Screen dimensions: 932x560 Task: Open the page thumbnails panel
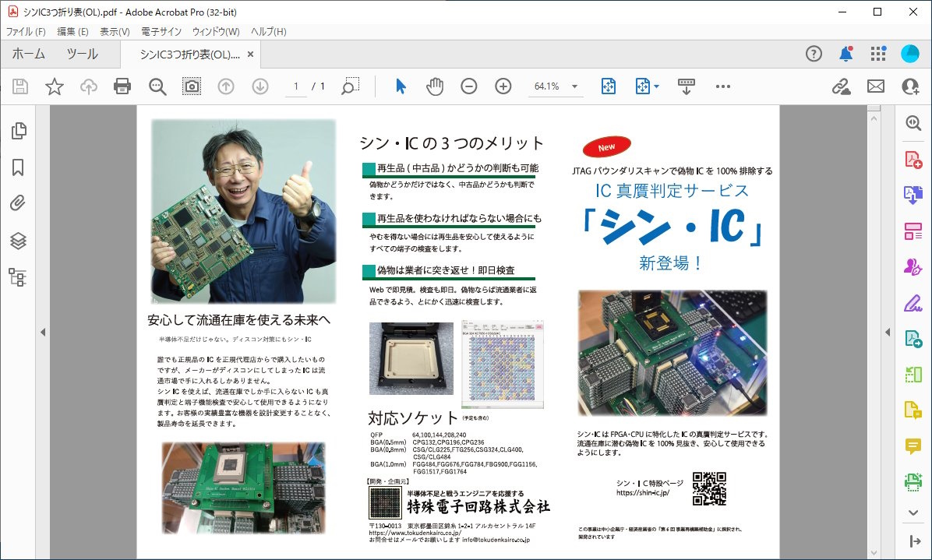(19, 131)
